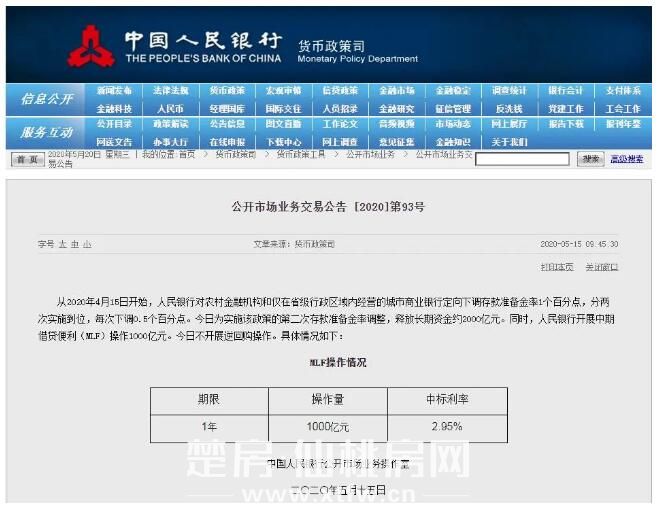Select 公告信息 in the service menu
This screenshot has width=658, height=509.
[x=227, y=124]
